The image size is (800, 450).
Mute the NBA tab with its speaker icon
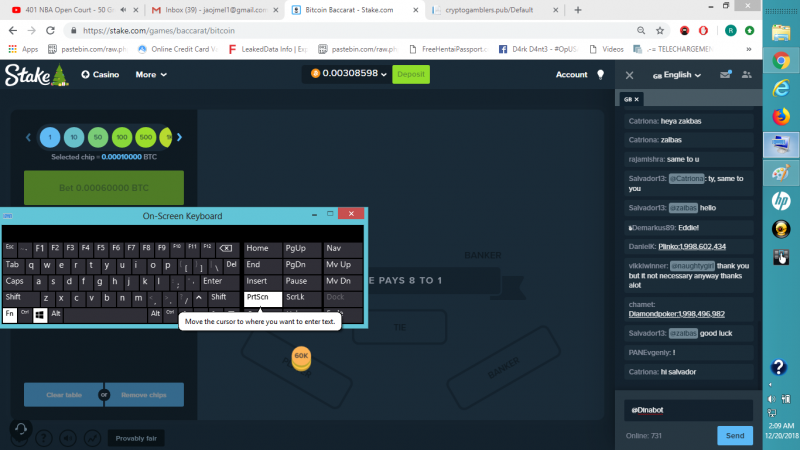coord(123,10)
